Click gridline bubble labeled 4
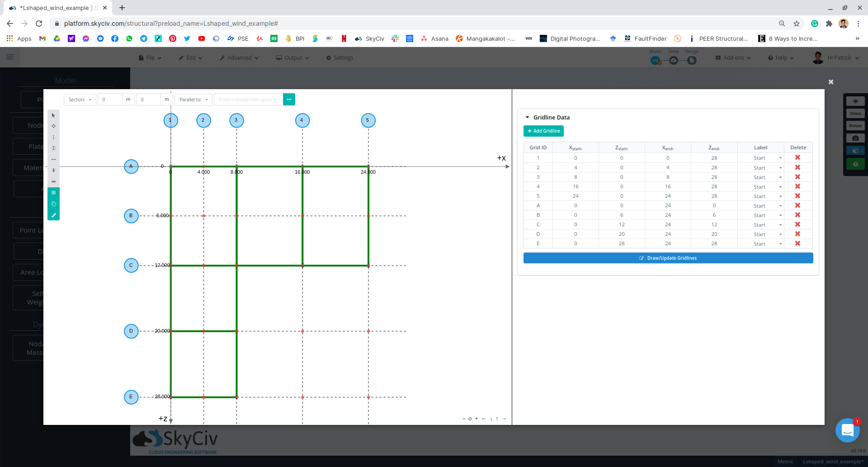The width and height of the screenshot is (868, 467). [x=302, y=120]
